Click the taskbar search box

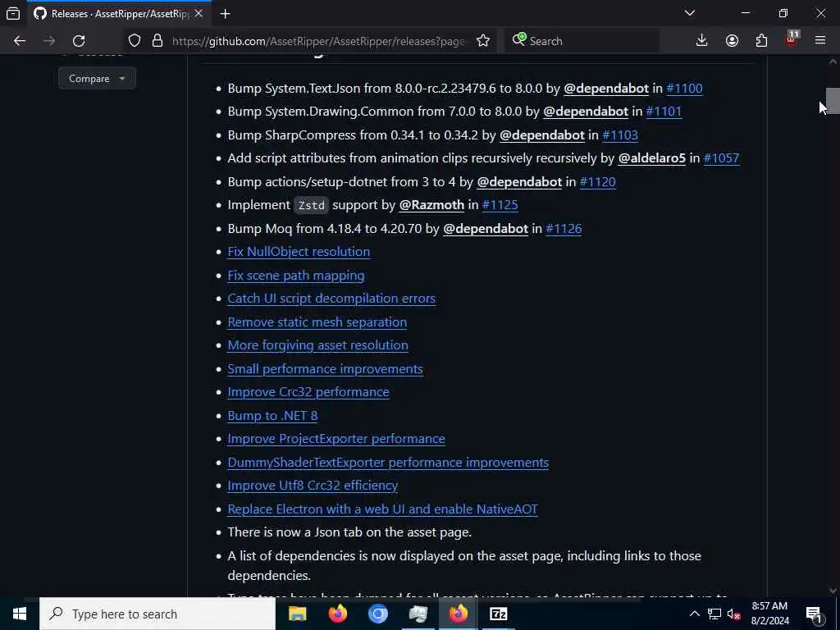tap(157, 614)
